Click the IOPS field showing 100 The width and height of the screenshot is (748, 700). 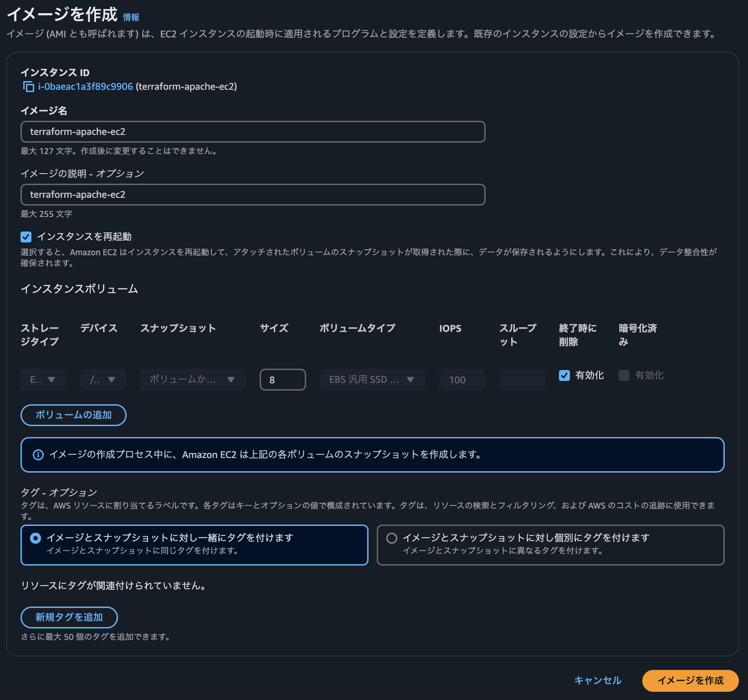461,379
